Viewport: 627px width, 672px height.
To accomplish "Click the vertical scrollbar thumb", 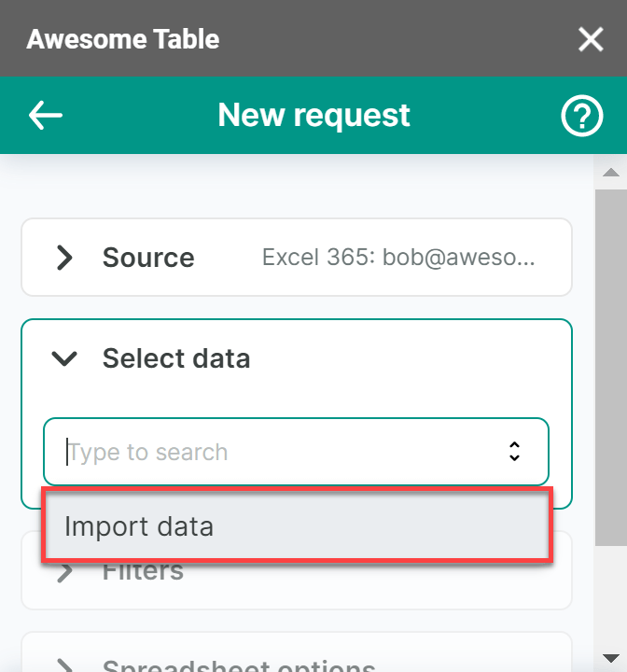I will coord(611,364).
